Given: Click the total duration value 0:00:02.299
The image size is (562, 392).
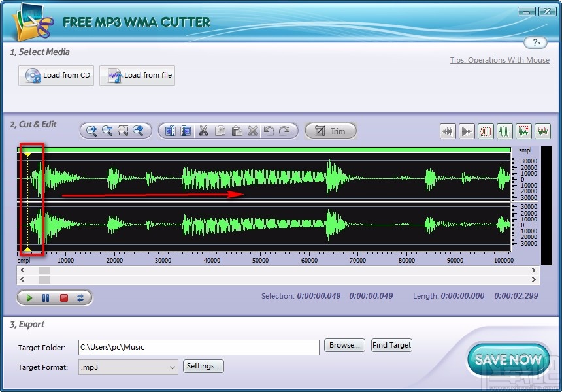Looking at the screenshot, I should 516,296.
